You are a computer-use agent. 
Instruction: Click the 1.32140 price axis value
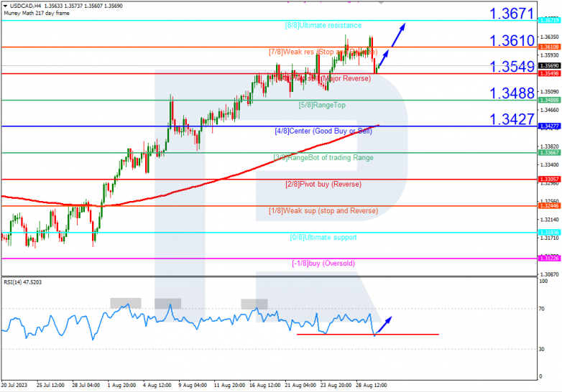pos(549,220)
